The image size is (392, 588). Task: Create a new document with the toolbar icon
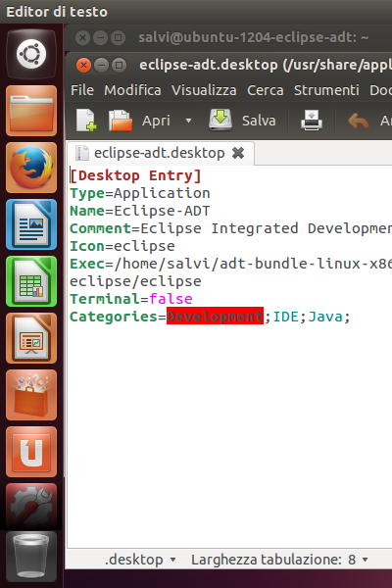tap(86, 121)
